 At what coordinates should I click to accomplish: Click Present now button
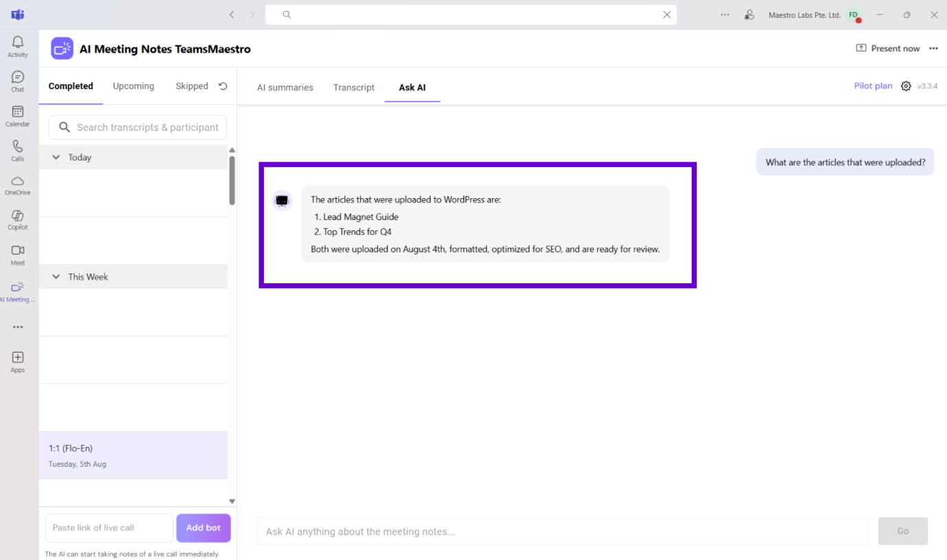[x=888, y=49]
